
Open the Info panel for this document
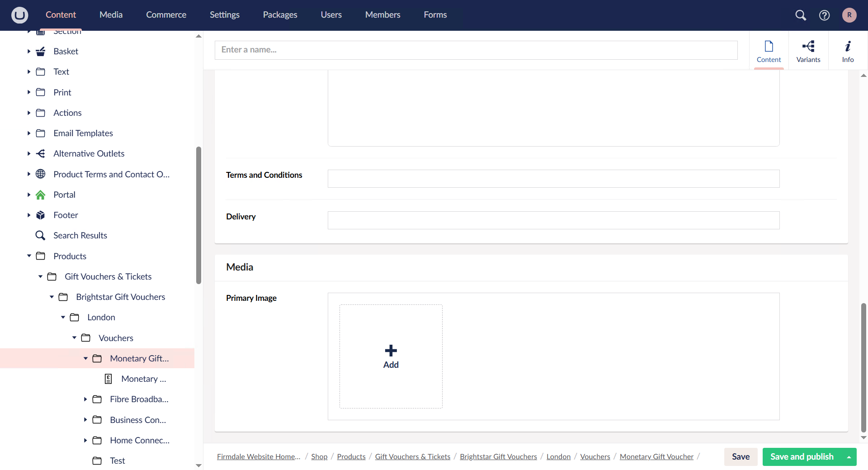(848, 50)
